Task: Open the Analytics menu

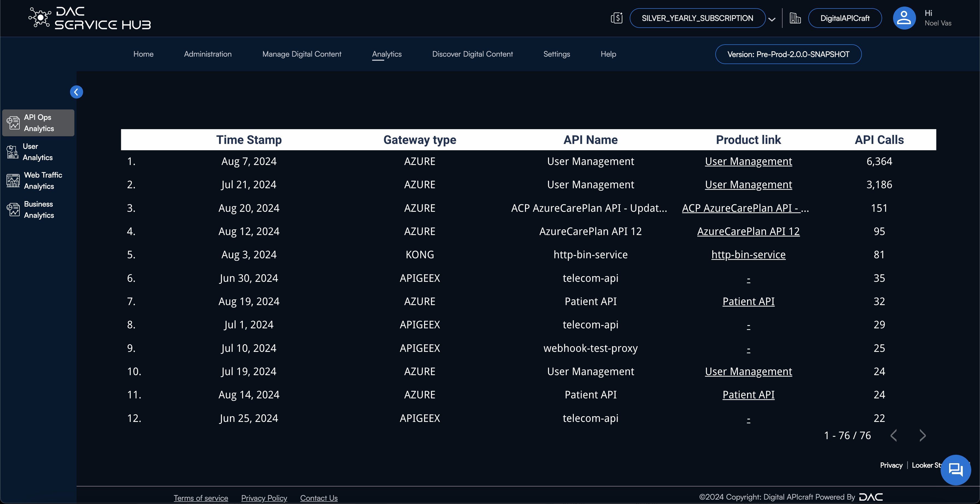Action: (387, 54)
